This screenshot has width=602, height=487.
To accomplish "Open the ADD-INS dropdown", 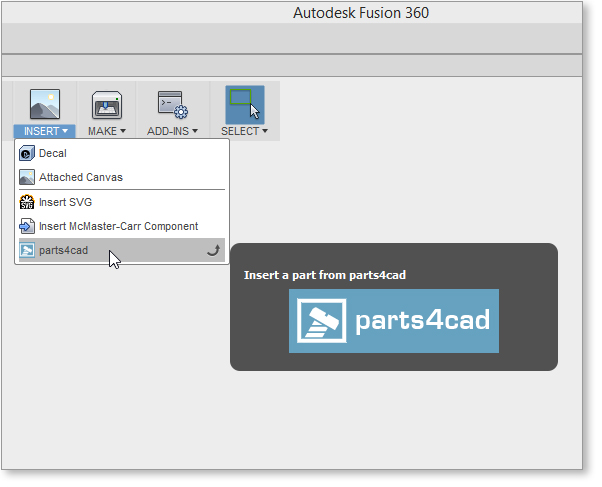I will coord(173,131).
